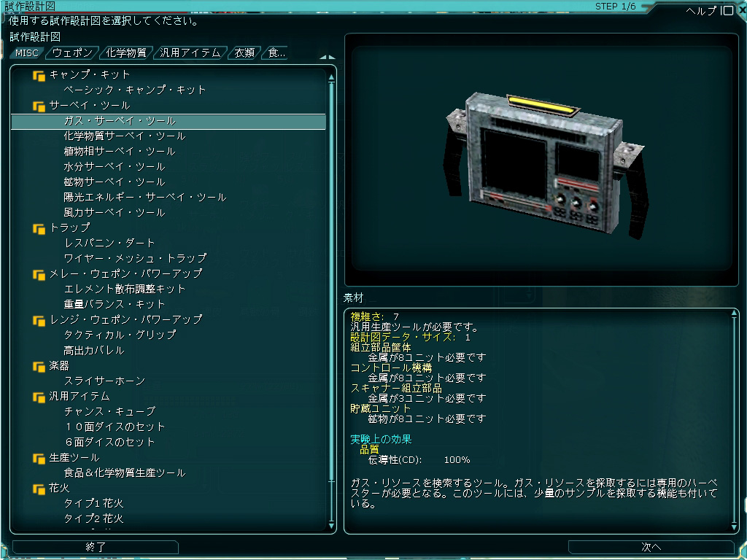Viewport: 747px width, 560px height.
Task: Click the survey tool 3D preview
Action: pos(546,164)
